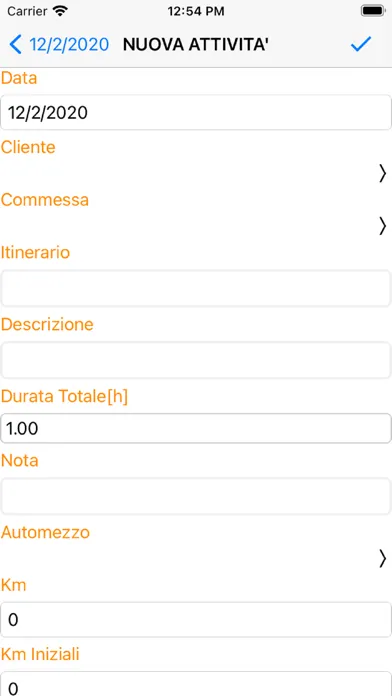Tap the Wi-Fi status icon
This screenshot has width=392, height=696.
(59, 11)
